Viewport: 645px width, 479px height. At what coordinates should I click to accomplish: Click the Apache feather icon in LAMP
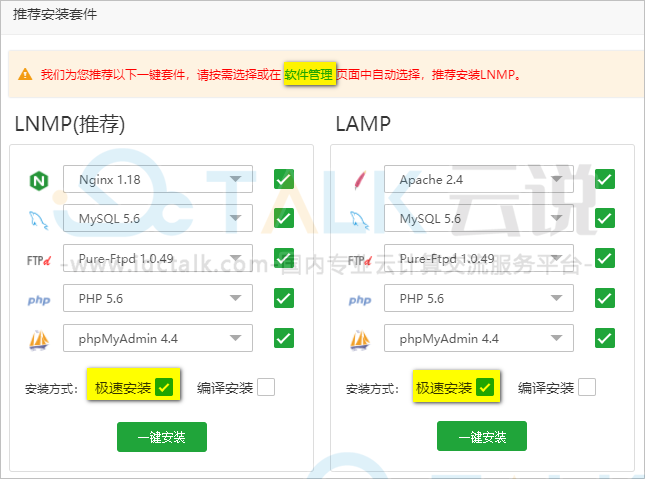coord(360,180)
